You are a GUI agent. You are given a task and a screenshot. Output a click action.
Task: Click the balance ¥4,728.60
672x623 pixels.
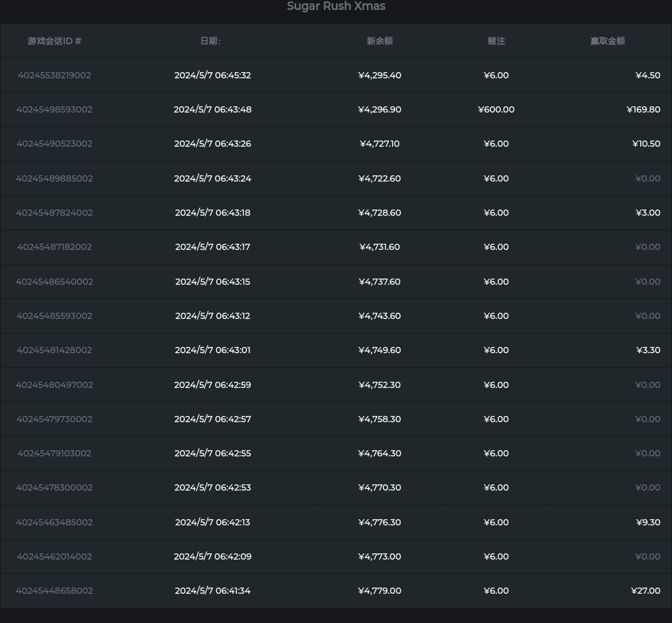380,213
